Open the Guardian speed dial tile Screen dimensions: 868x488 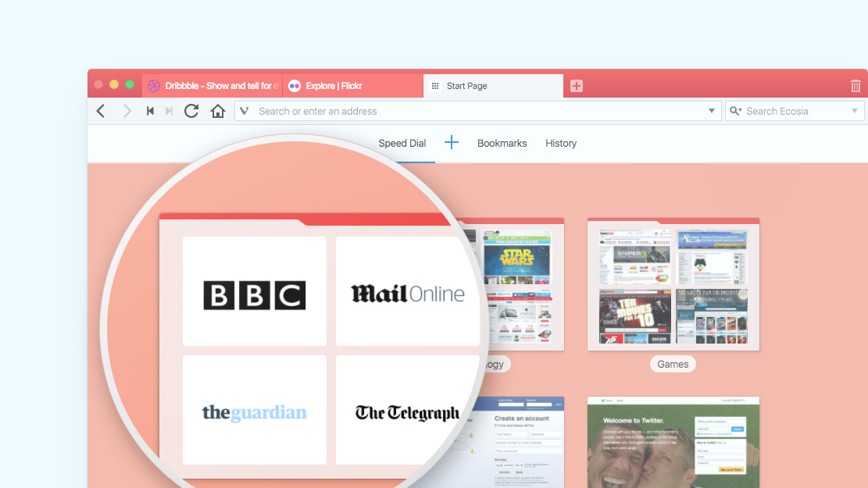[255, 410]
